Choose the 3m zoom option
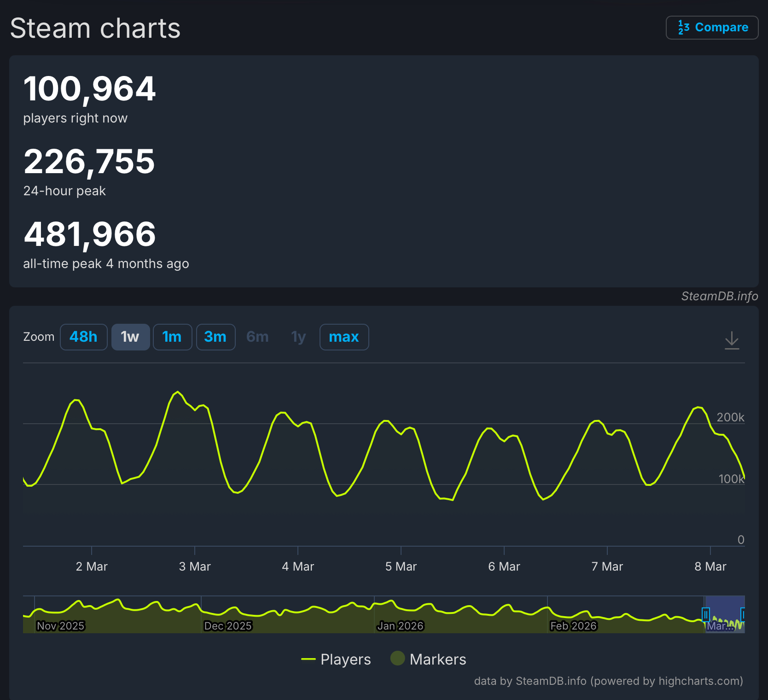768x700 pixels. [215, 337]
